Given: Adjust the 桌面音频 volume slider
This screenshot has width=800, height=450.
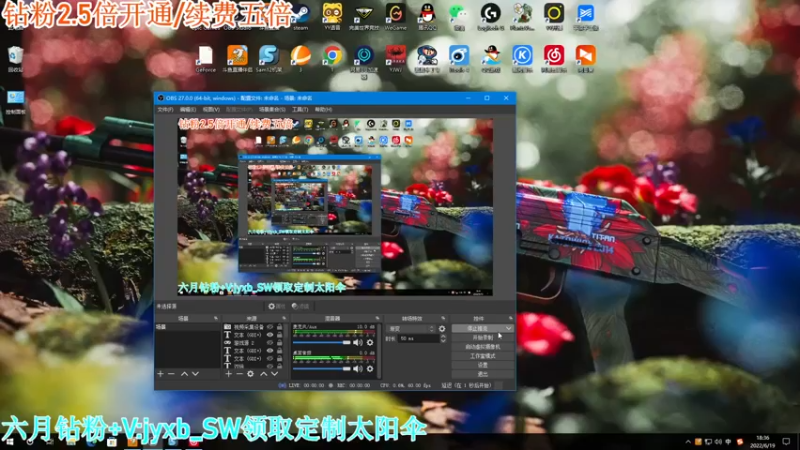Looking at the screenshot, I should pos(321,368).
